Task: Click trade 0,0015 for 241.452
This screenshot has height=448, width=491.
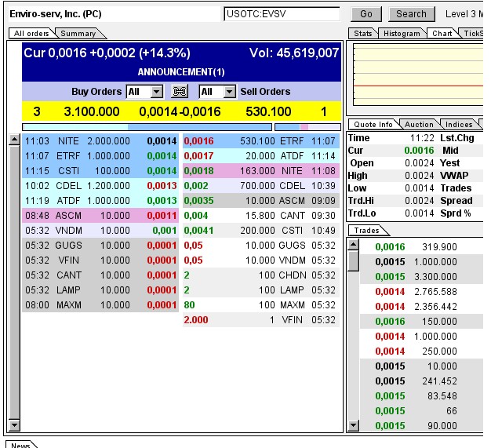Action: 421,381
